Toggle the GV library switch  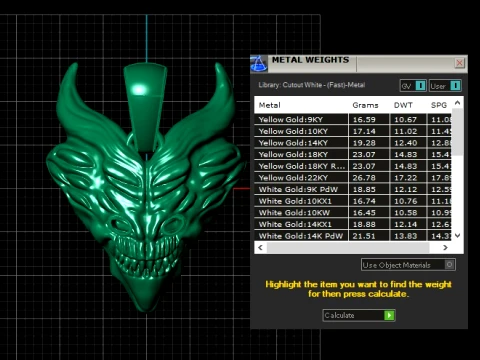point(420,86)
